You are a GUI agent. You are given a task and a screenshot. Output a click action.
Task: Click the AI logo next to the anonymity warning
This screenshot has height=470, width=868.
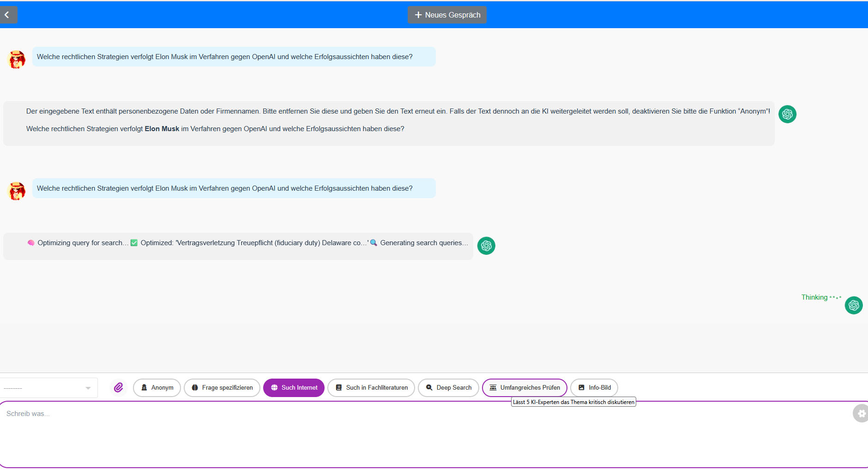[x=788, y=114]
